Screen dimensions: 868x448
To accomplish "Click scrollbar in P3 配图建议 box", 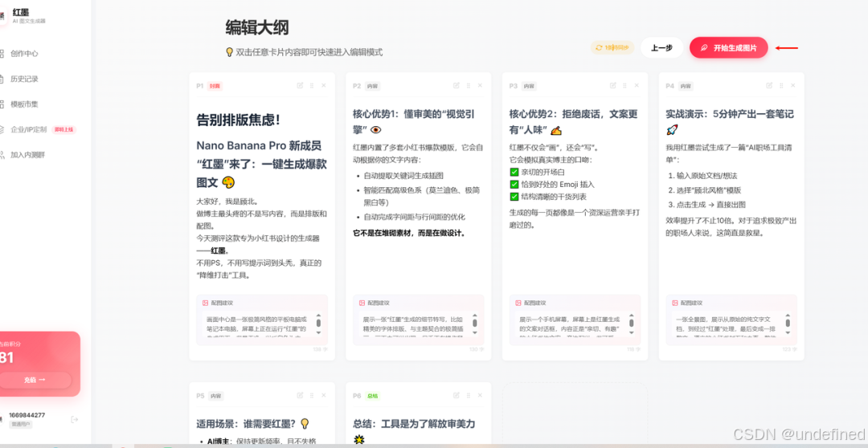I will pyautogui.click(x=632, y=323).
